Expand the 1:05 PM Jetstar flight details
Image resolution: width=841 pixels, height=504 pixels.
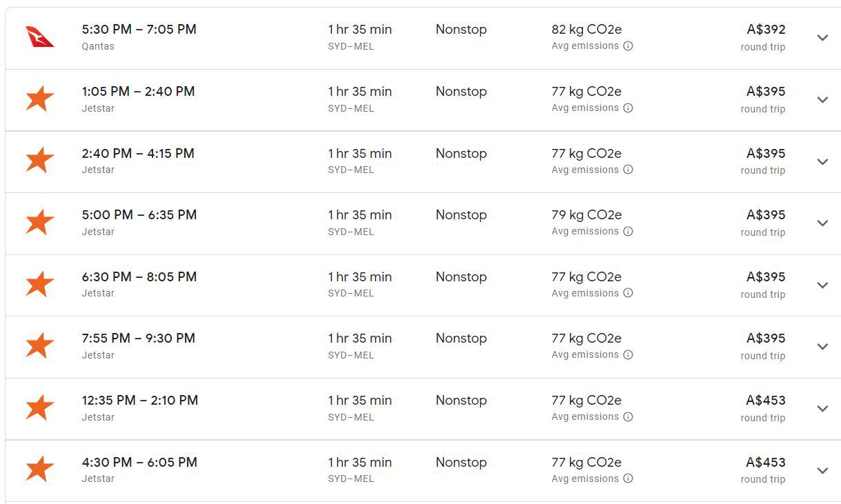pyautogui.click(x=822, y=99)
